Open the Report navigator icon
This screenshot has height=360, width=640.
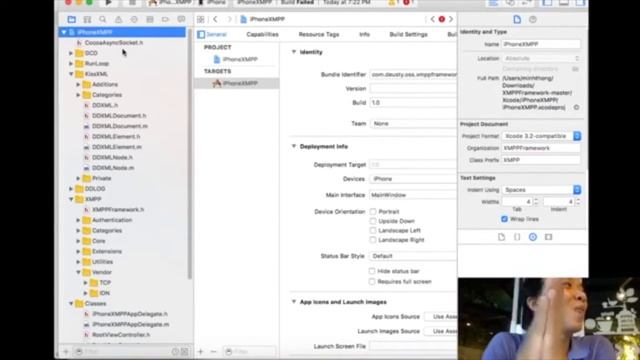[x=181, y=19]
